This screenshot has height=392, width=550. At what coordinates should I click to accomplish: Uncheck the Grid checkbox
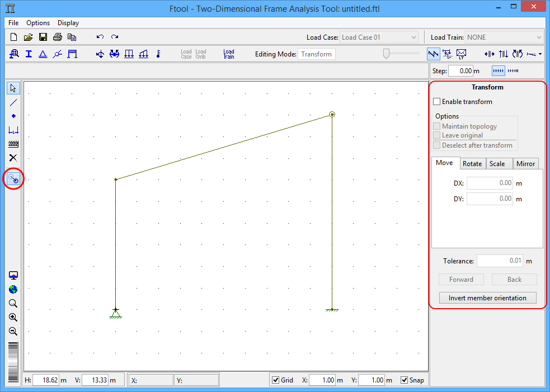click(275, 380)
